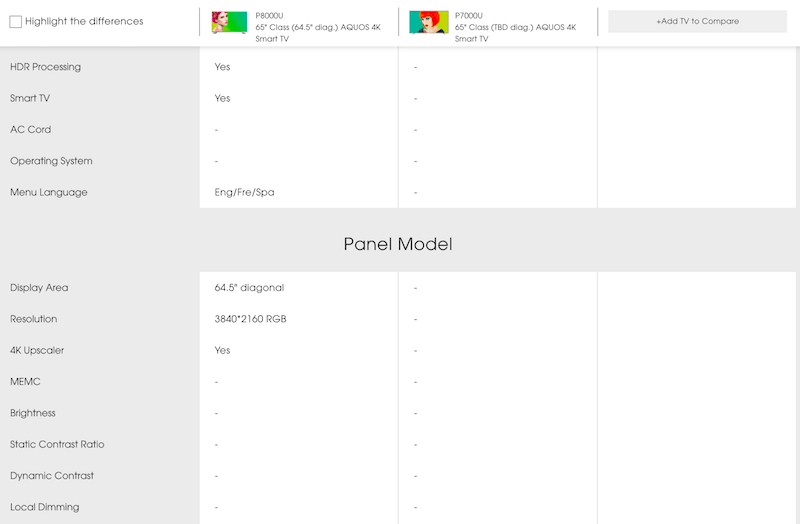
Task: Click the Menu Language row label
Action: (49, 192)
